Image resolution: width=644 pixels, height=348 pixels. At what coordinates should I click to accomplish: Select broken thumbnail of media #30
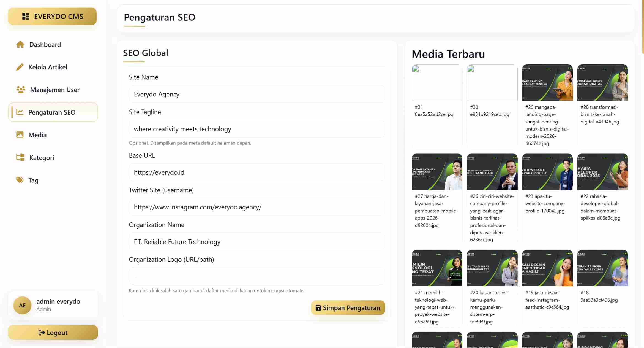492,83
